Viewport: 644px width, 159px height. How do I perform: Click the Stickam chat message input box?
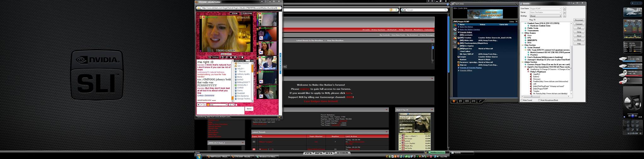coord(220,110)
